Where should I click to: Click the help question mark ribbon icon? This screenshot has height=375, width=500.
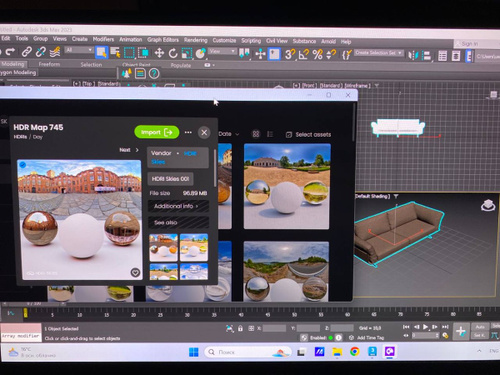(154, 73)
